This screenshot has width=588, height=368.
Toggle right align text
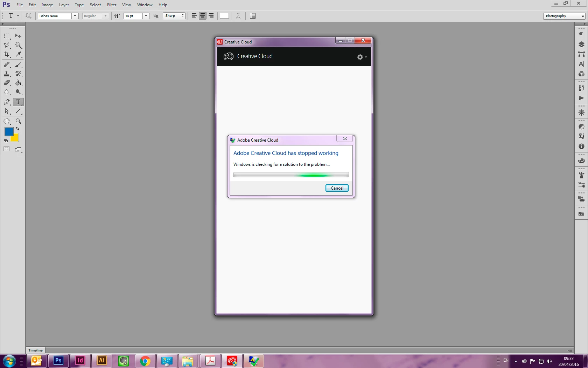tap(211, 16)
